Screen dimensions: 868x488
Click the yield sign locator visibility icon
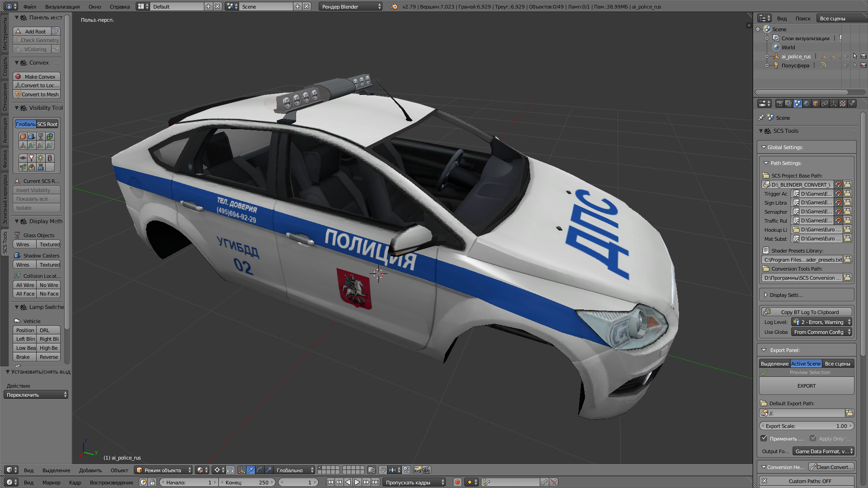(31, 158)
